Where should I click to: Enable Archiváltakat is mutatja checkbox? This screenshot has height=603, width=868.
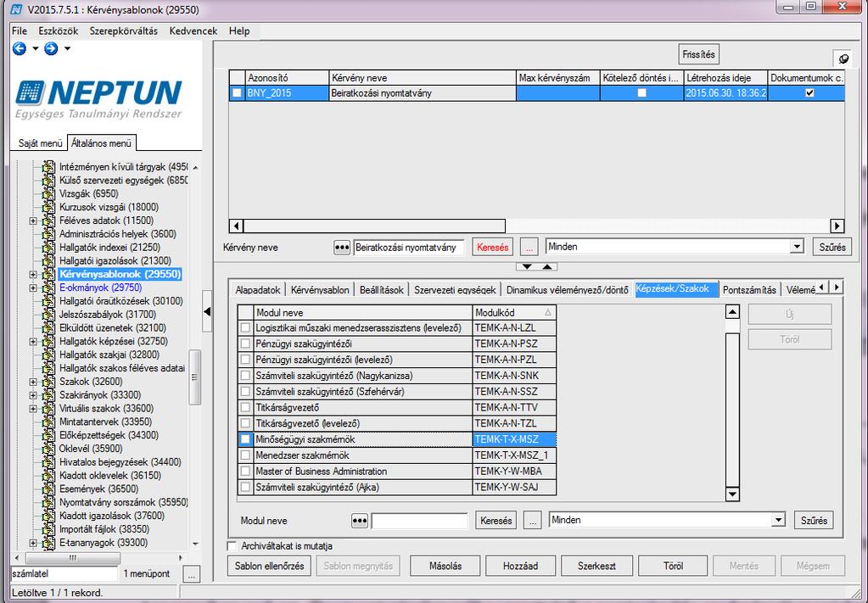tap(232, 546)
